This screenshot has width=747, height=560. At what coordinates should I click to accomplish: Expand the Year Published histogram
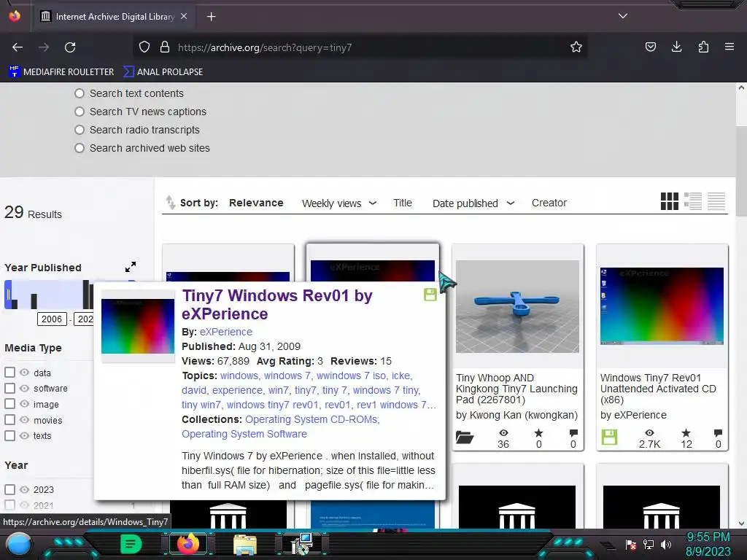pos(131,267)
